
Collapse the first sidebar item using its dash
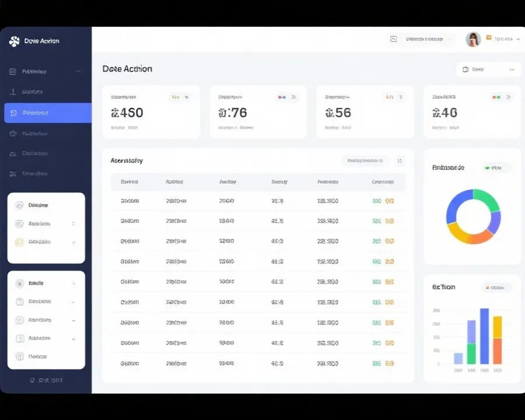tap(78, 71)
